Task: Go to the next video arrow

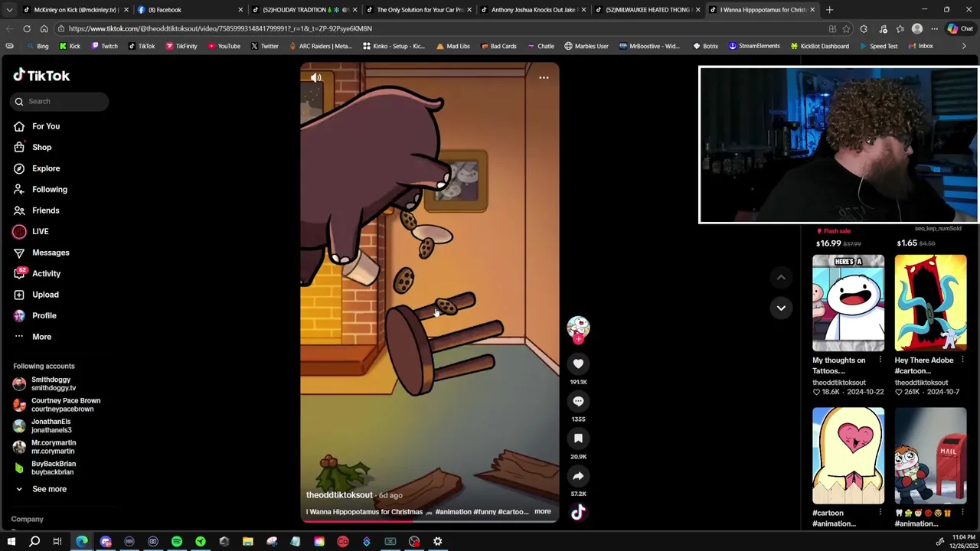Action: pos(781,308)
